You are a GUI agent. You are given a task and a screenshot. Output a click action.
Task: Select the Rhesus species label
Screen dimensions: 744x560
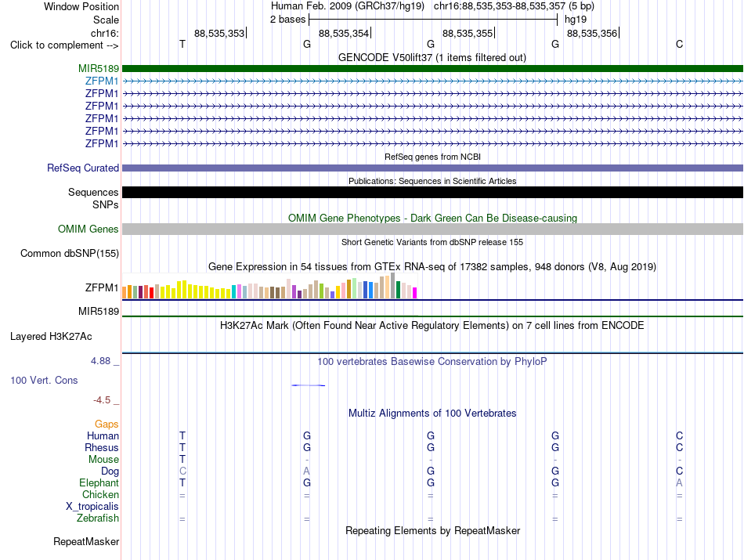pyautogui.click(x=102, y=447)
